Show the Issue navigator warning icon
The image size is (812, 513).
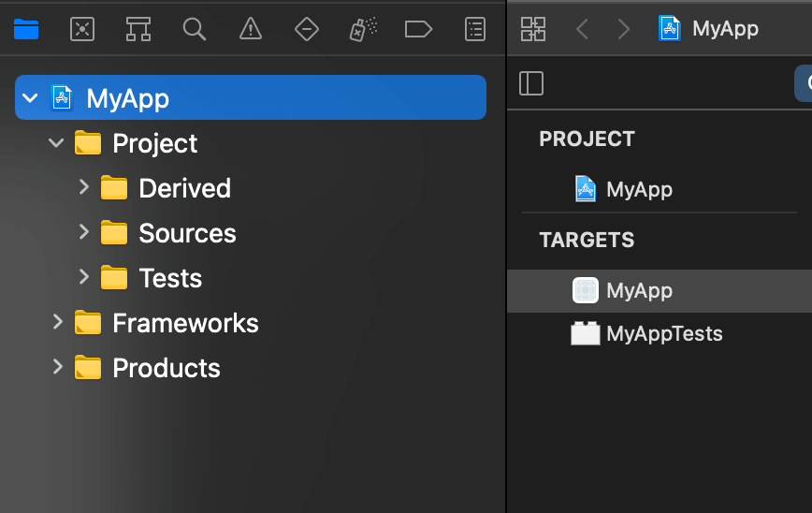[251, 29]
